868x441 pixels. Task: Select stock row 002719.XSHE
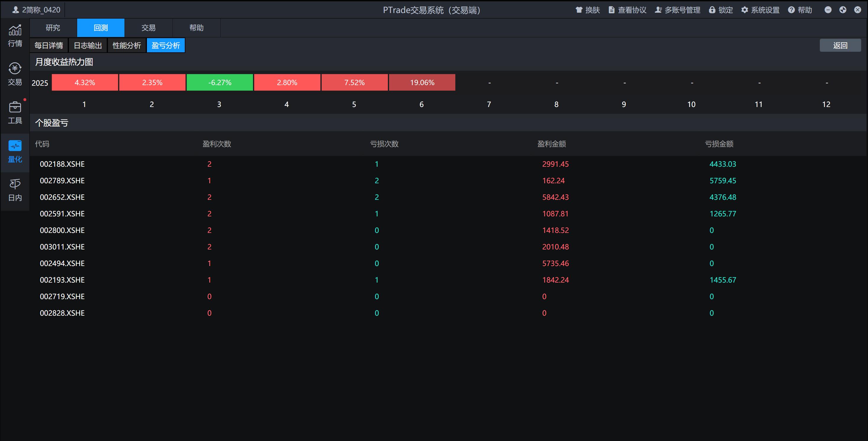448,296
